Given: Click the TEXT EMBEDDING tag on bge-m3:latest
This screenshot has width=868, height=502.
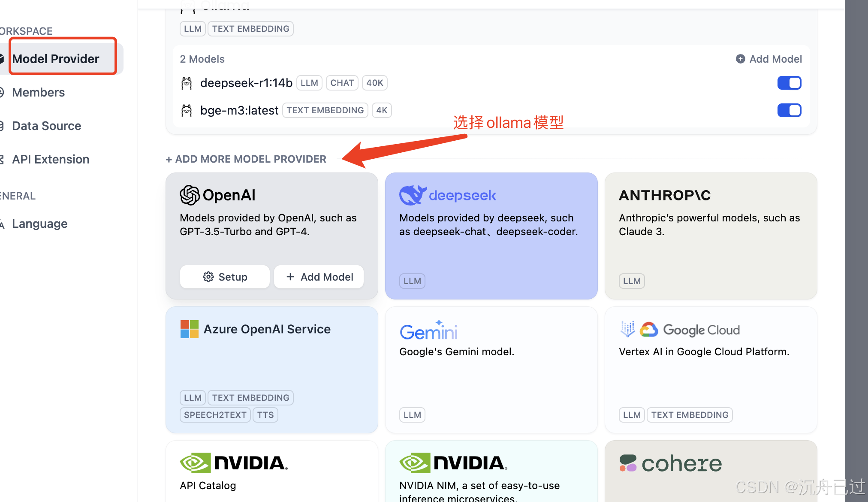Looking at the screenshot, I should pos(325,110).
